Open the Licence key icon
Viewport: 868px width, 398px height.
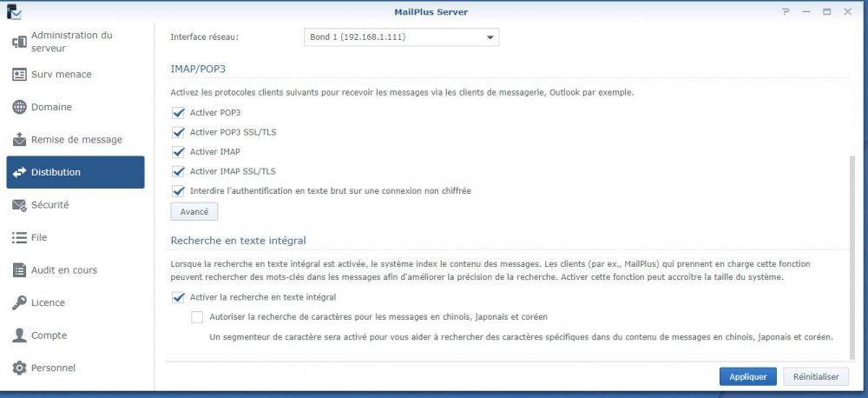coord(19,302)
